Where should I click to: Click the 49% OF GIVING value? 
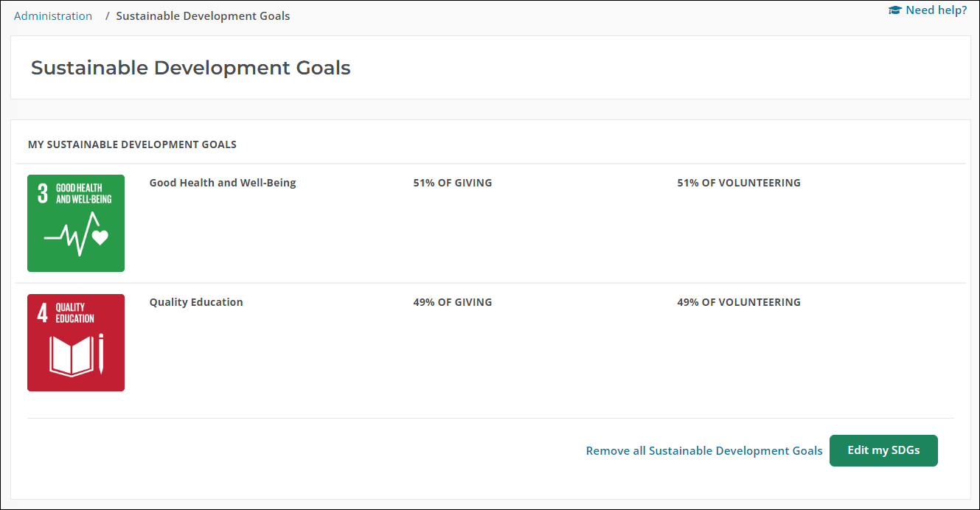[x=452, y=302]
